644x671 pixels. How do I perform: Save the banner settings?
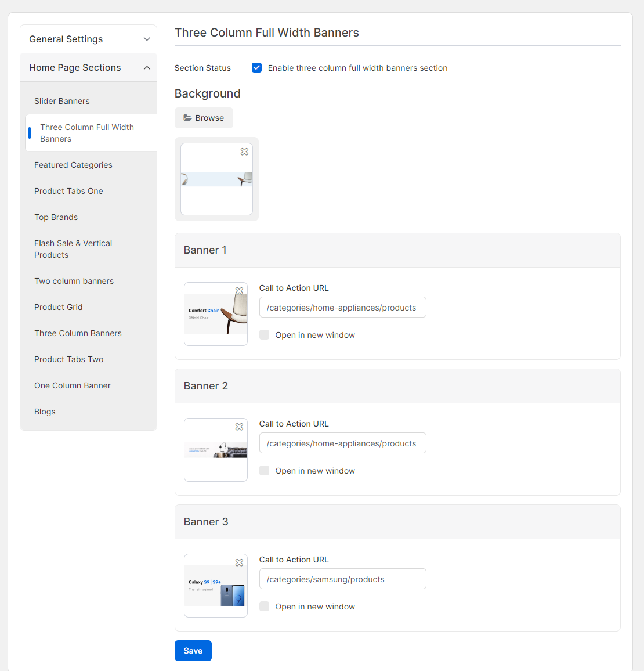pos(193,651)
